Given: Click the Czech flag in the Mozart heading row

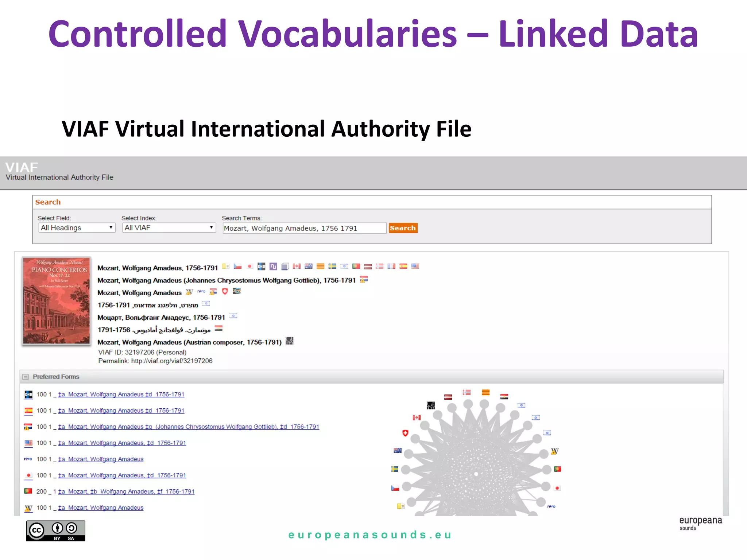Looking at the screenshot, I should [237, 266].
